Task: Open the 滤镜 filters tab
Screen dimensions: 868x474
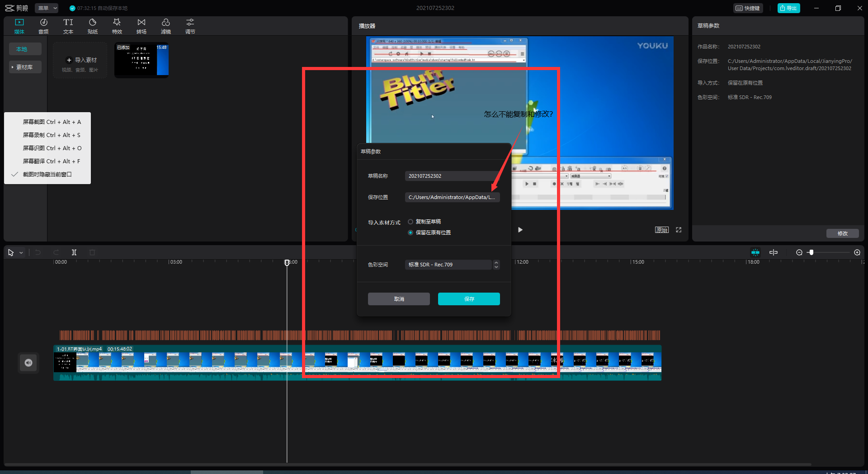Action: (x=166, y=26)
